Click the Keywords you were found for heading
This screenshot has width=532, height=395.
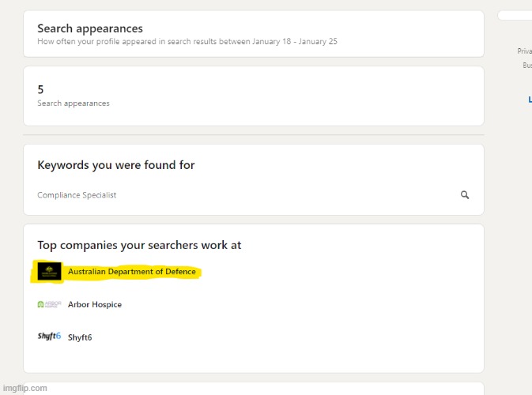click(116, 165)
